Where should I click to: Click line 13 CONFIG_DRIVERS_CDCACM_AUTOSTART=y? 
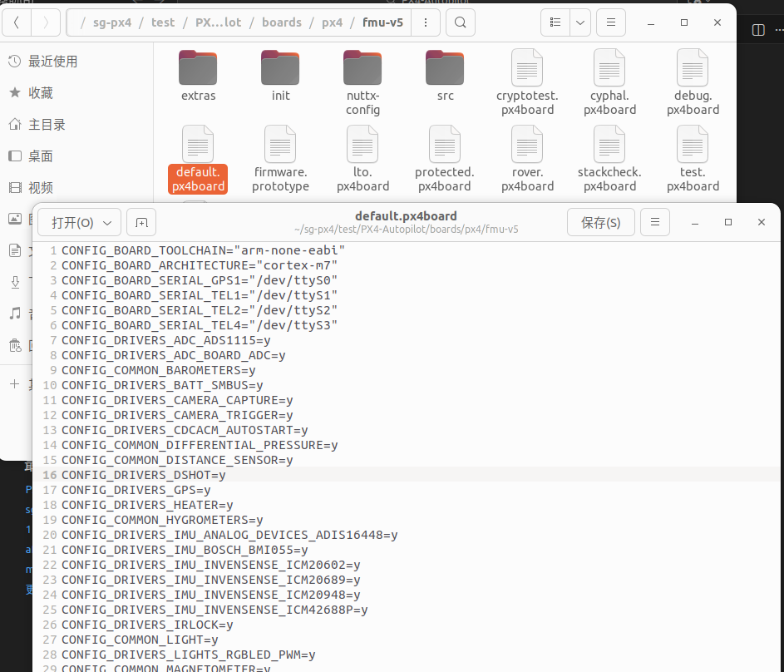coord(185,431)
